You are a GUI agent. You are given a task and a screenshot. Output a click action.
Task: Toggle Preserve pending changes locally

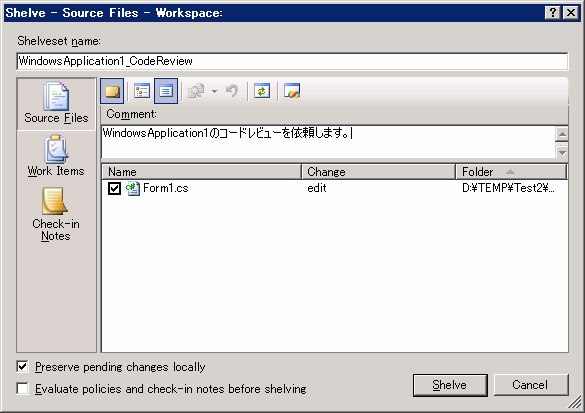22,366
